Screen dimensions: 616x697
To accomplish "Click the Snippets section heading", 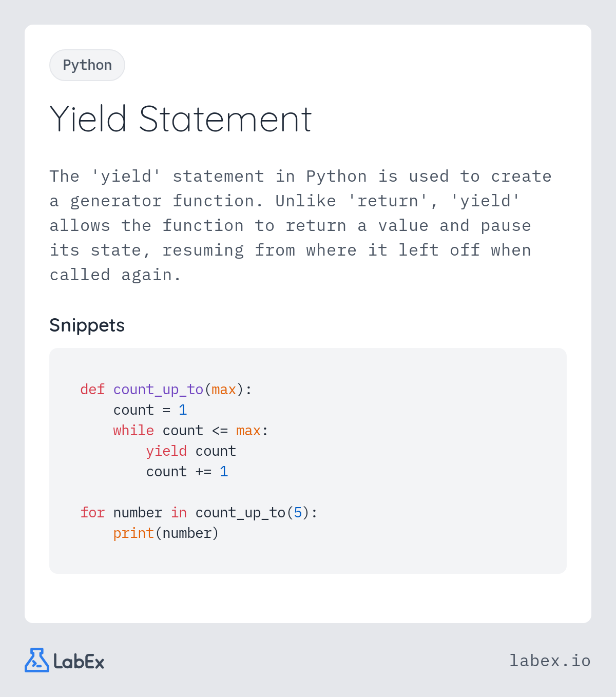I will point(87,325).
